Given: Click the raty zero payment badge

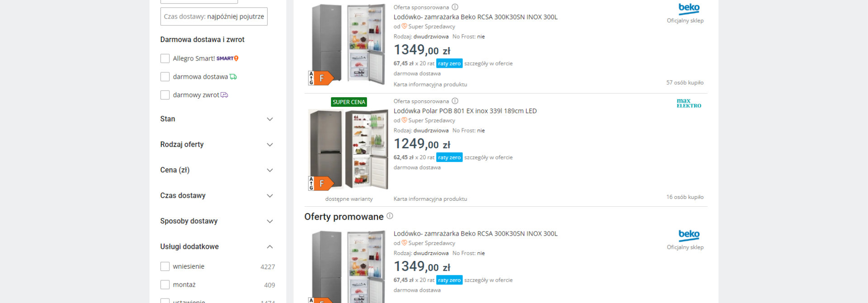Looking at the screenshot, I should point(449,63).
